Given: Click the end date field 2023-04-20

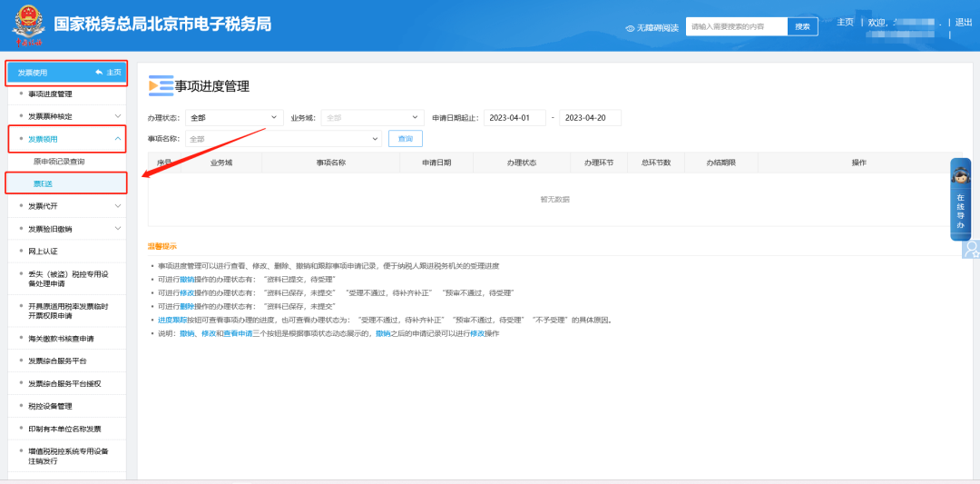Looking at the screenshot, I should (x=590, y=117).
